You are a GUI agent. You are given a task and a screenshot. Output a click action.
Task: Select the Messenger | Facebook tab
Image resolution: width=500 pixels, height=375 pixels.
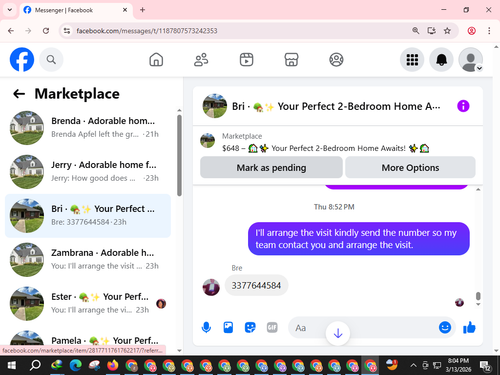[x=76, y=10]
